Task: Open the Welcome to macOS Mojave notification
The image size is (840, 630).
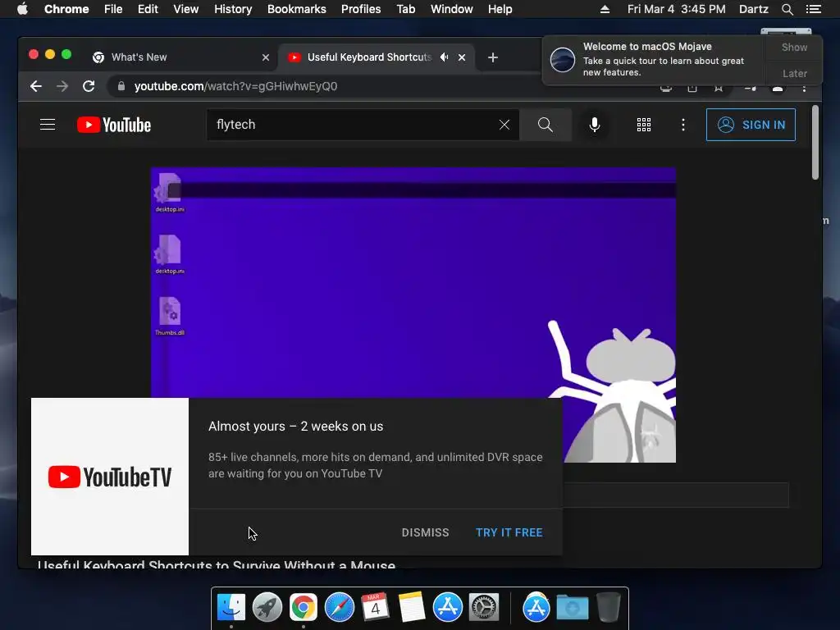Action: tap(654, 59)
